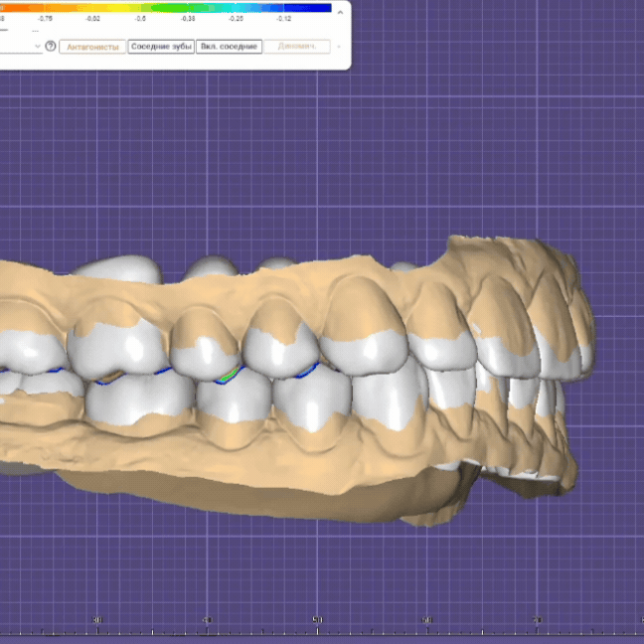This screenshot has height=644, width=644.
Task: Toggle the Вкл. соседние button
Action: (x=229, y=47)
